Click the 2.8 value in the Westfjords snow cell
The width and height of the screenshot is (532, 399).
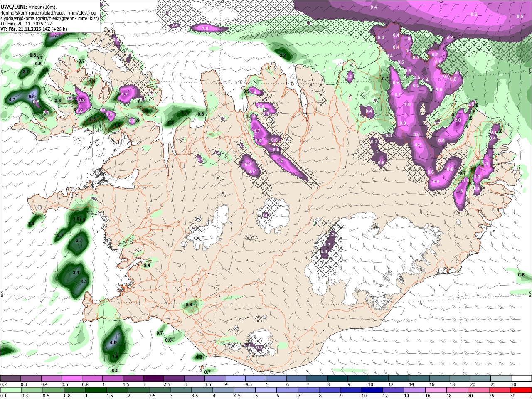tap(81, 101)
